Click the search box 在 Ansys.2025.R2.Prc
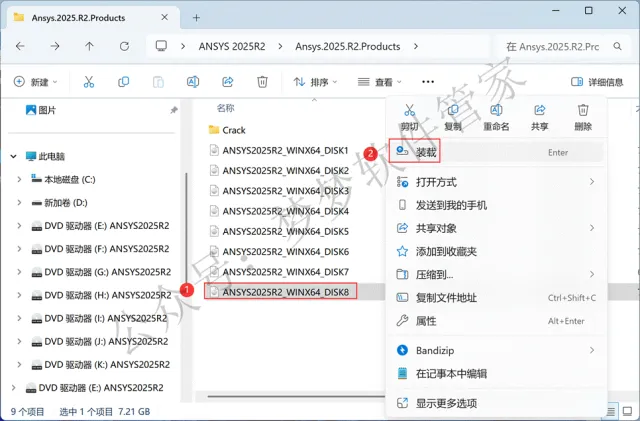The height and width of the screenshot is (421, 640). point(553,46)
